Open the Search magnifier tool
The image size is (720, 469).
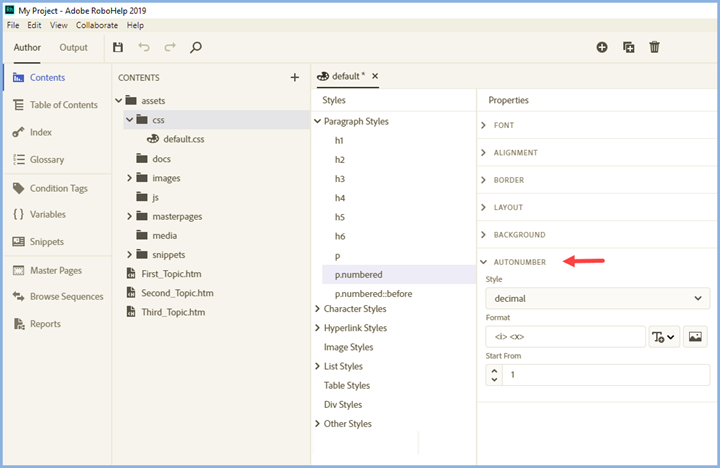196,47
